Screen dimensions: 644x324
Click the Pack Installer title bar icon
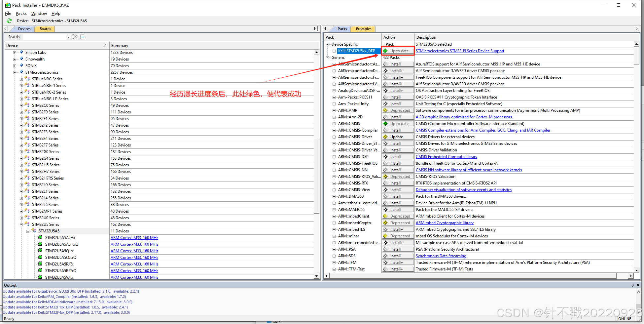[8, 5]
